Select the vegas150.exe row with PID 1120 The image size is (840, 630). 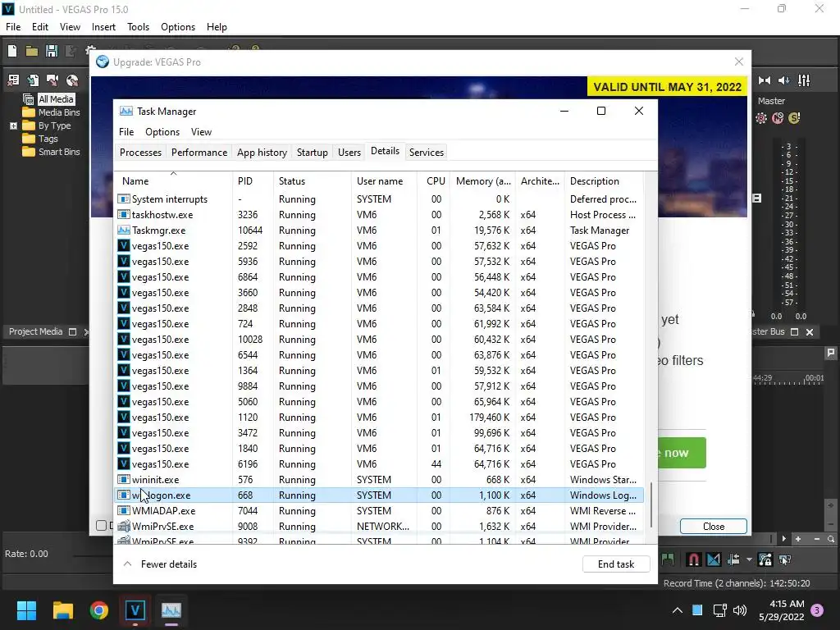tap(379, 418)
